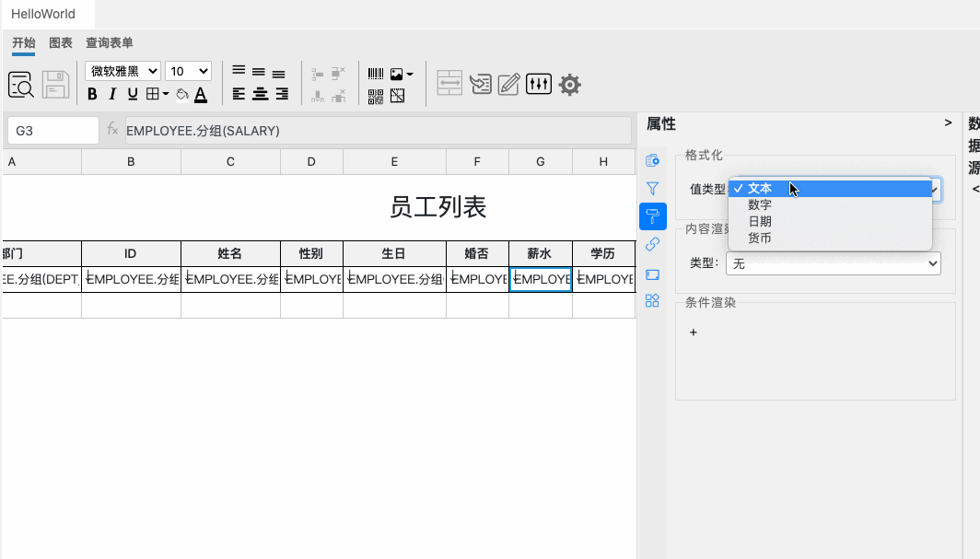
Task: Open the font size dropdown
Action: point(189,71)
